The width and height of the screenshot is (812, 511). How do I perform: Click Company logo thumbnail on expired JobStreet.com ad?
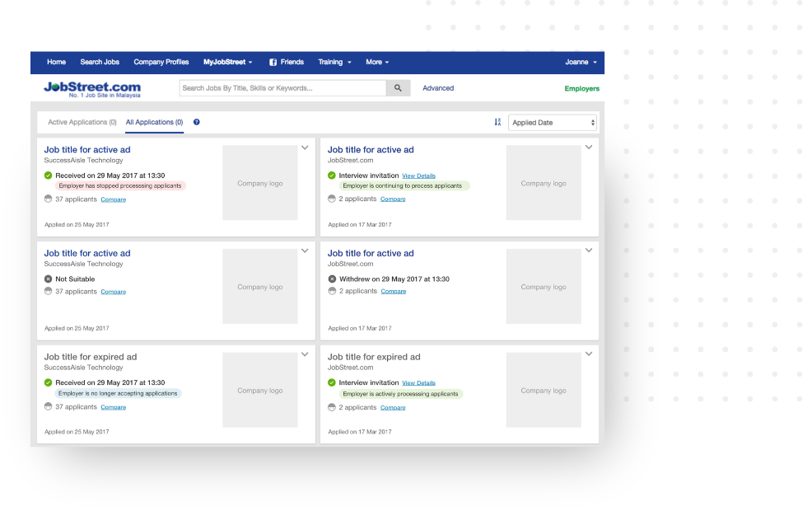click(544, 390)
